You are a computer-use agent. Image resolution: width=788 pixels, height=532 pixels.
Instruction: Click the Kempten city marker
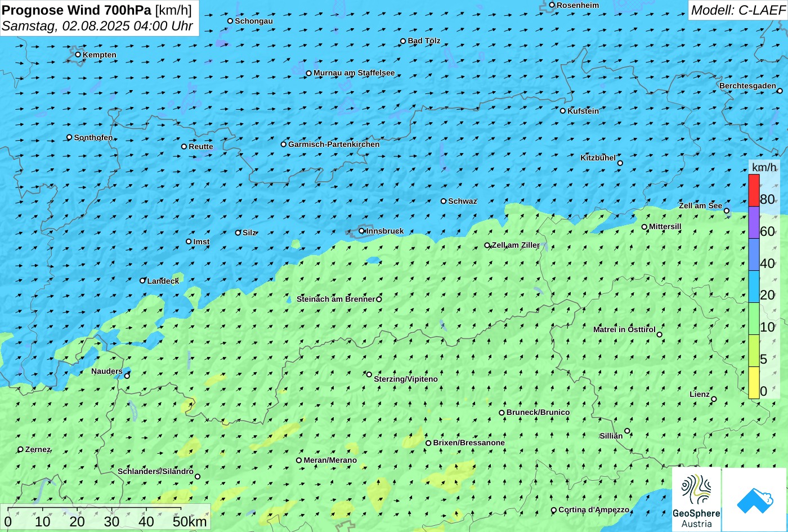pyautogui.click(x=78, y=55)
